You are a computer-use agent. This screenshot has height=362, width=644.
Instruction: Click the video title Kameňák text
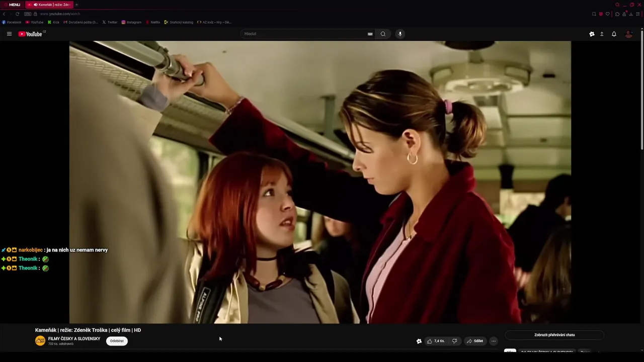[x=88, y=330]
